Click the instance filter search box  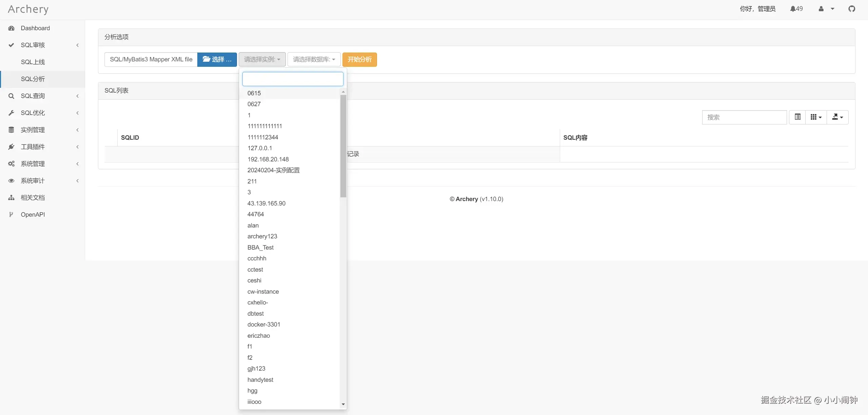pos(293,79)
